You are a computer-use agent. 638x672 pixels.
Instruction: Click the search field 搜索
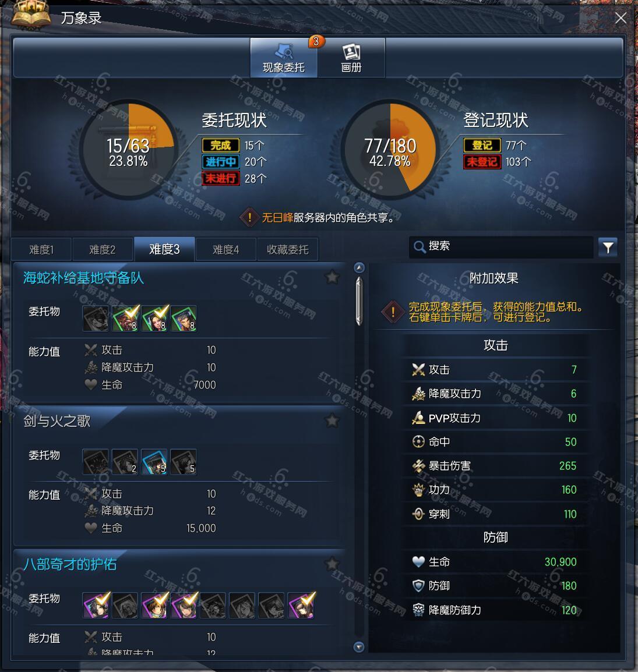501,246
